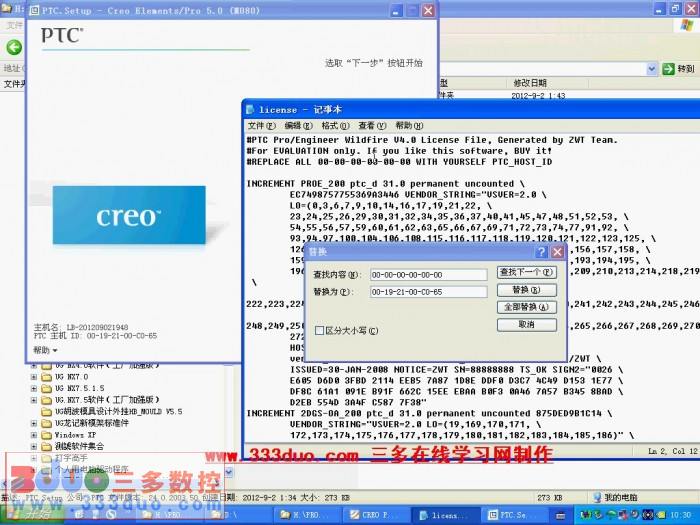Click the briefcase icon on the taskbar
The image size is (700, 525).
[561, 515]
